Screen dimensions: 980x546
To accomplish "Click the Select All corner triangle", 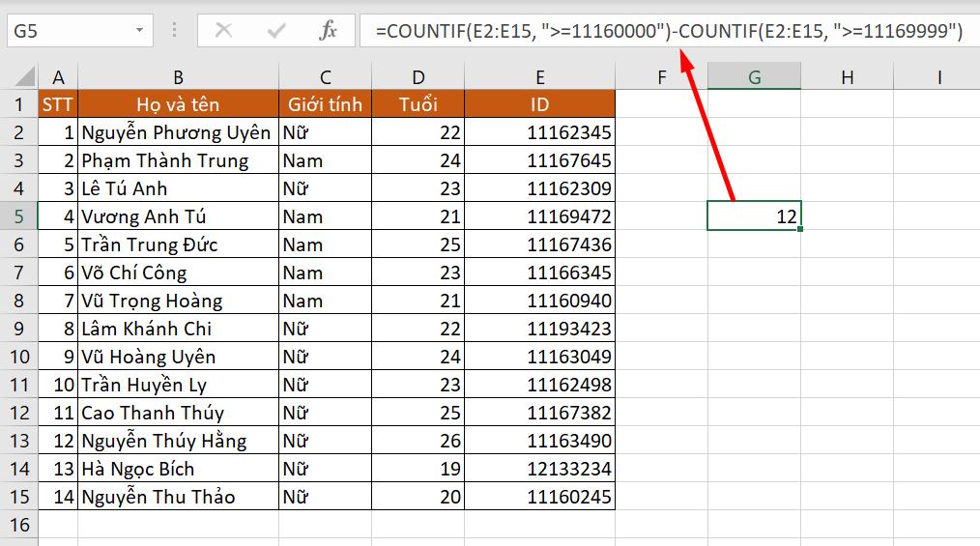I will [x=25, y=77].
